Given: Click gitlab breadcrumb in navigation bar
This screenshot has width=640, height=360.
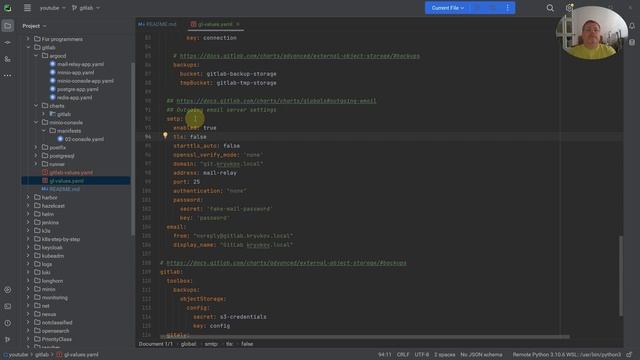Looking at the screenshot, I should 42,355.
